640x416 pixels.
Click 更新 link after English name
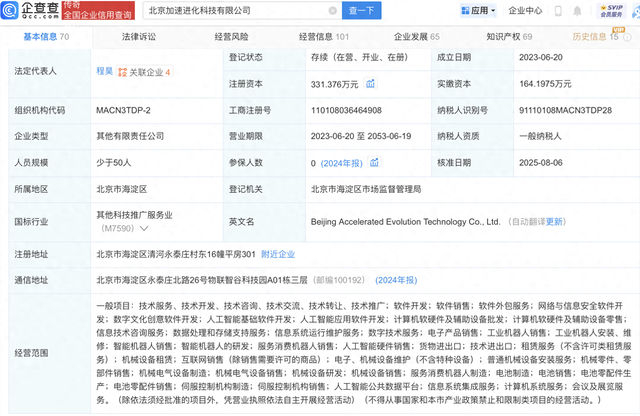tap(554, 222)
